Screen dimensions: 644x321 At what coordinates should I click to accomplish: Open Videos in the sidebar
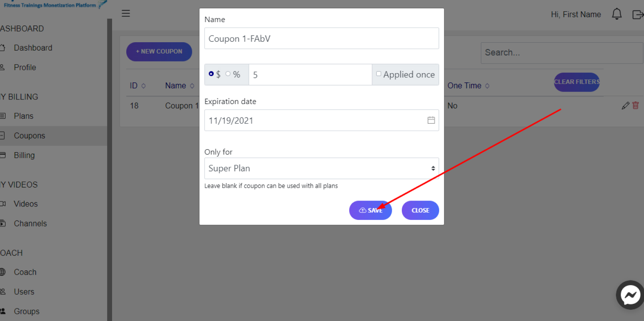click(26, 204)
